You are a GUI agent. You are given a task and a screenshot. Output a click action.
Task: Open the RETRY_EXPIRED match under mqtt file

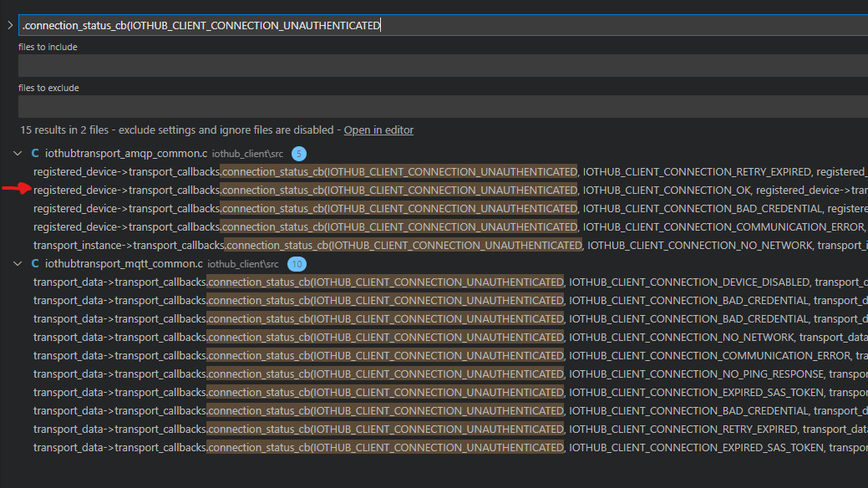click(x=334, y=429)
